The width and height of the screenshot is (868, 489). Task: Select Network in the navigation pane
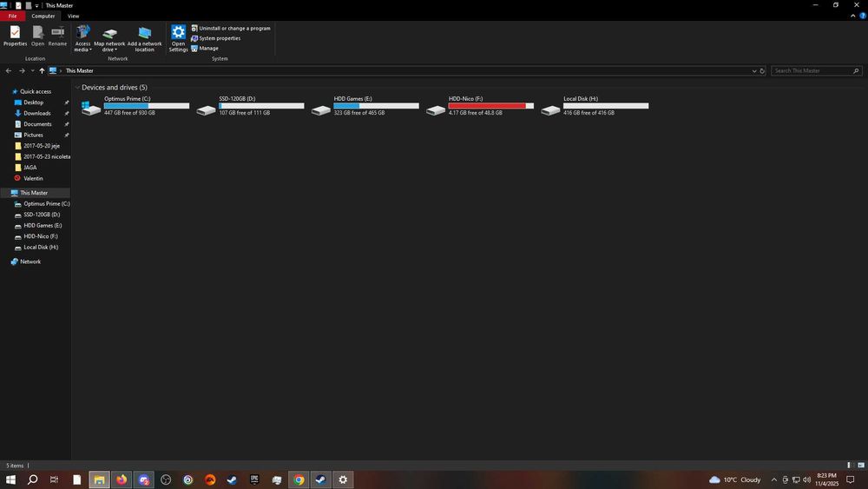[x=30, y=261]
